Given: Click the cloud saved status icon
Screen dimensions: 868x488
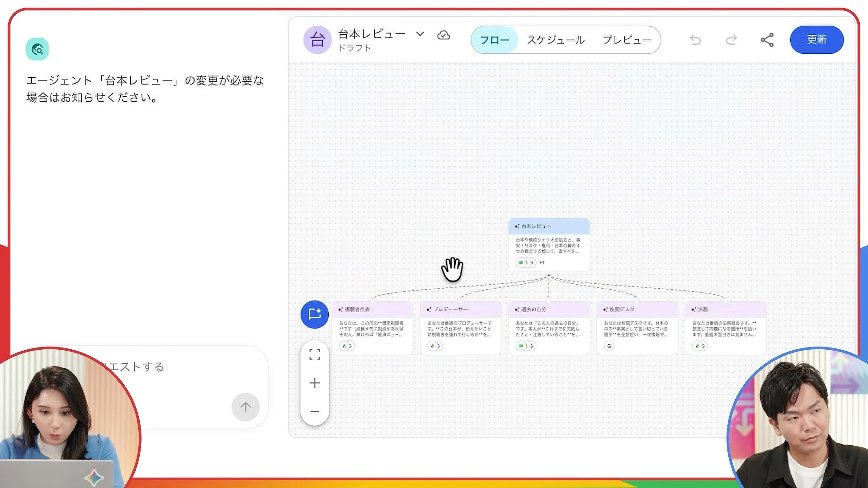Looking at the screenshot, I should coord(443,35).
